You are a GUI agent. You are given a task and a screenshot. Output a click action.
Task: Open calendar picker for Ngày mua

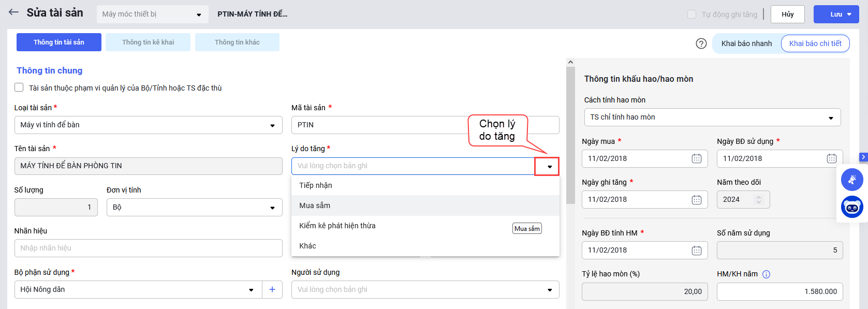697,158
